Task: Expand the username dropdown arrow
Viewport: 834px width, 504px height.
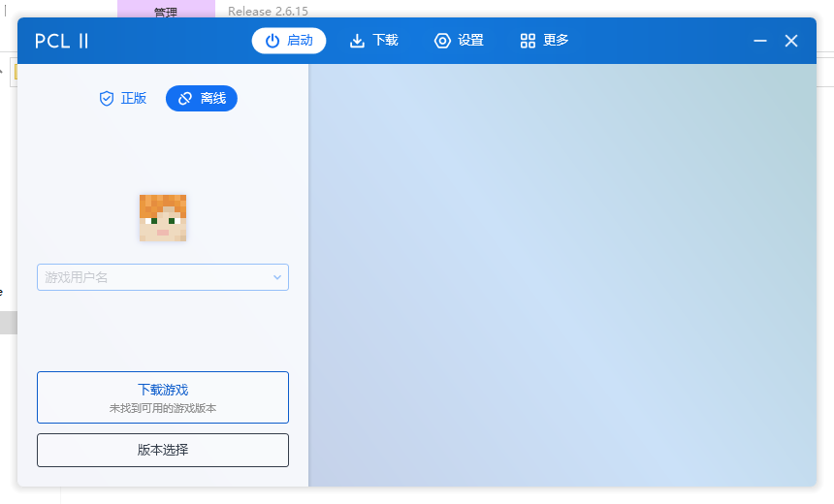Action: coord(277,277)
